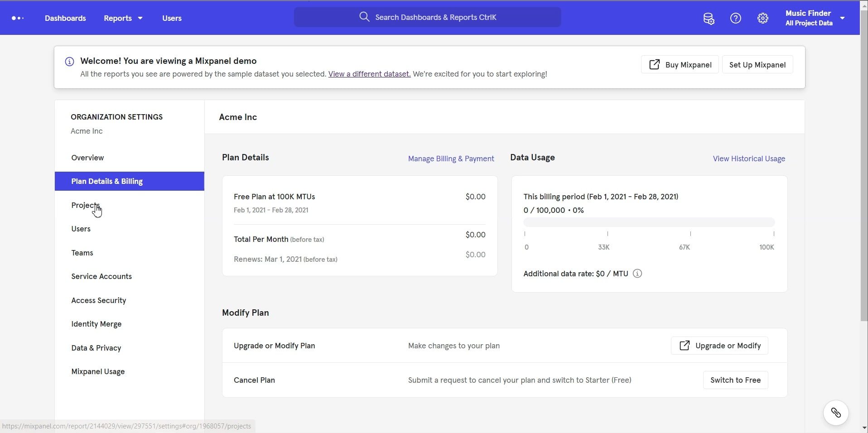Open the help question-mark icon
868x433 pixels.
click(x=735, y=18)
